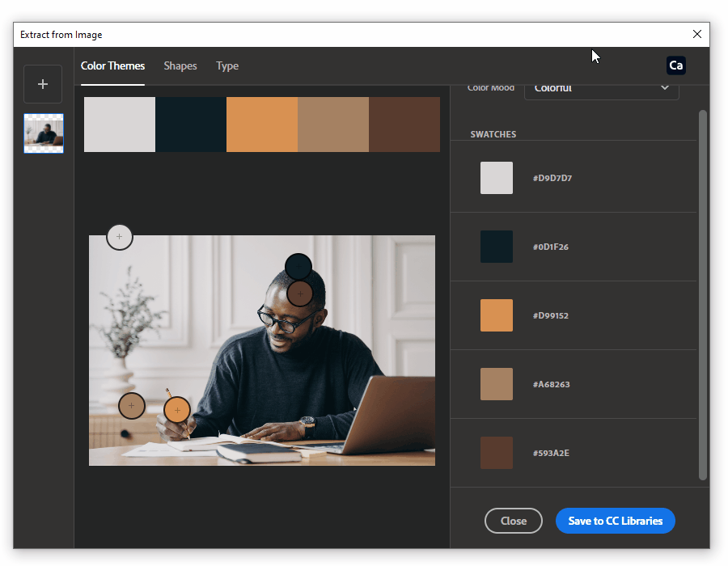Click the #D99152 hex code text
The width and height of the screenshot is (728, 566).
pyautogui.click(x=551, y=315)
